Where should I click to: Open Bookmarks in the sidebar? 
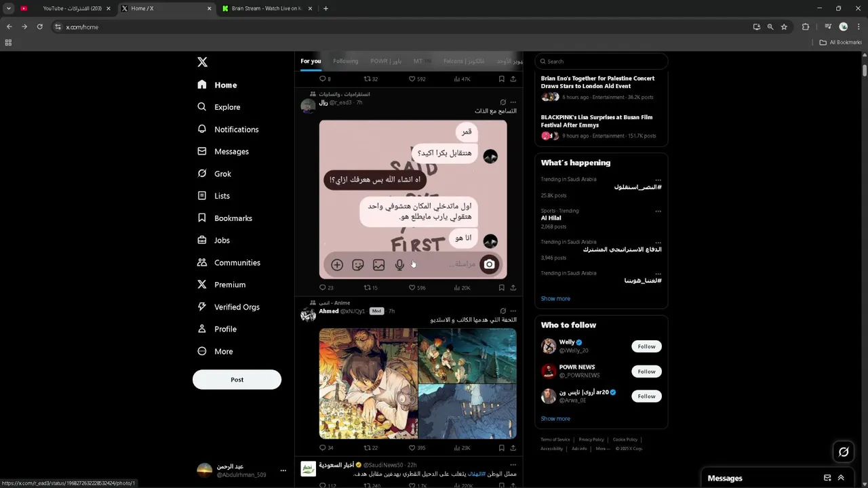tap(224, 218)
